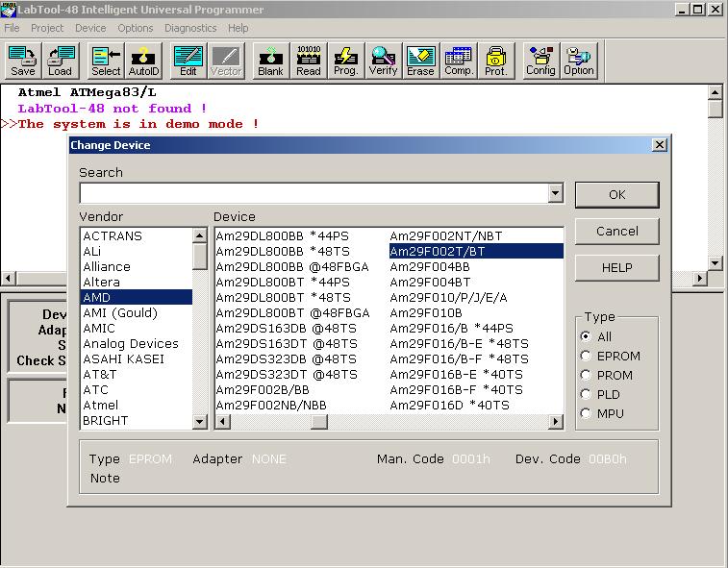Image resolution: width=728 pixels, height=568 pixels.
Task: Open the Select device tool
Action: click(x=106, y=61)
